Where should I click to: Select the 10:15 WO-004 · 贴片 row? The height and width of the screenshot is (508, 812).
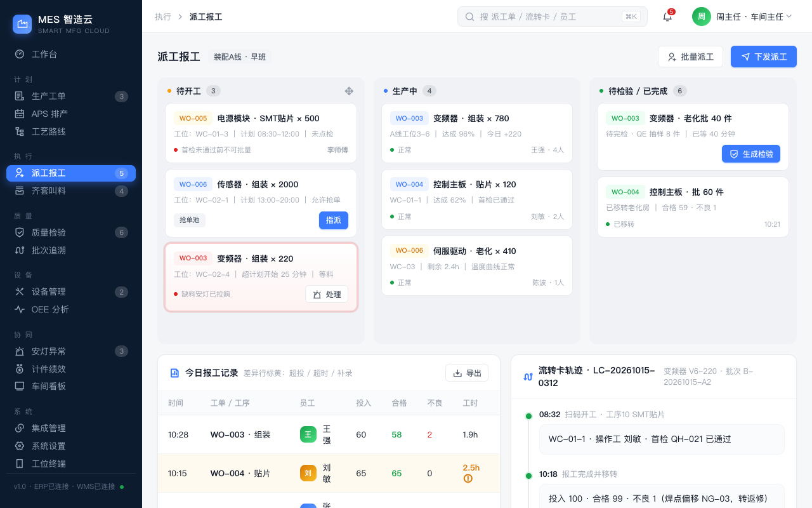pos(329,473)
